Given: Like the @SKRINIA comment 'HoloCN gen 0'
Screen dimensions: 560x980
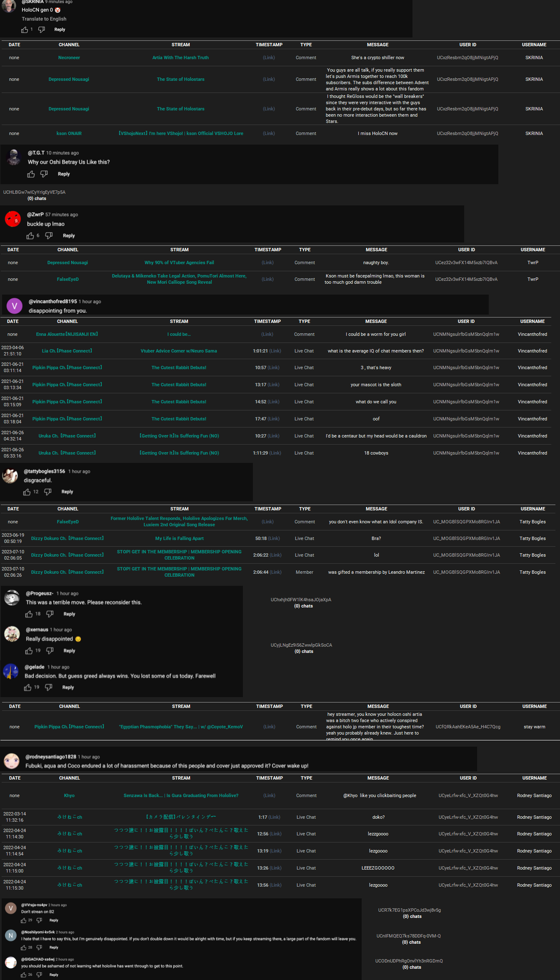Looking at the screenshot, I should point(25,30).
